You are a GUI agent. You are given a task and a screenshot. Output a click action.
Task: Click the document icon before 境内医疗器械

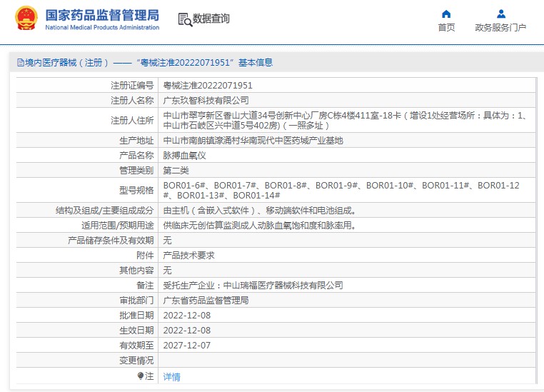click(21, 63)
